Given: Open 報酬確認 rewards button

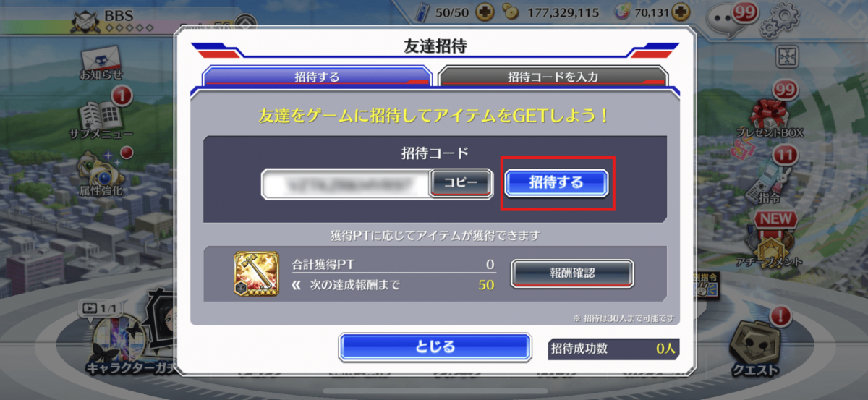Looking at the screenshot, I should 572,273.
